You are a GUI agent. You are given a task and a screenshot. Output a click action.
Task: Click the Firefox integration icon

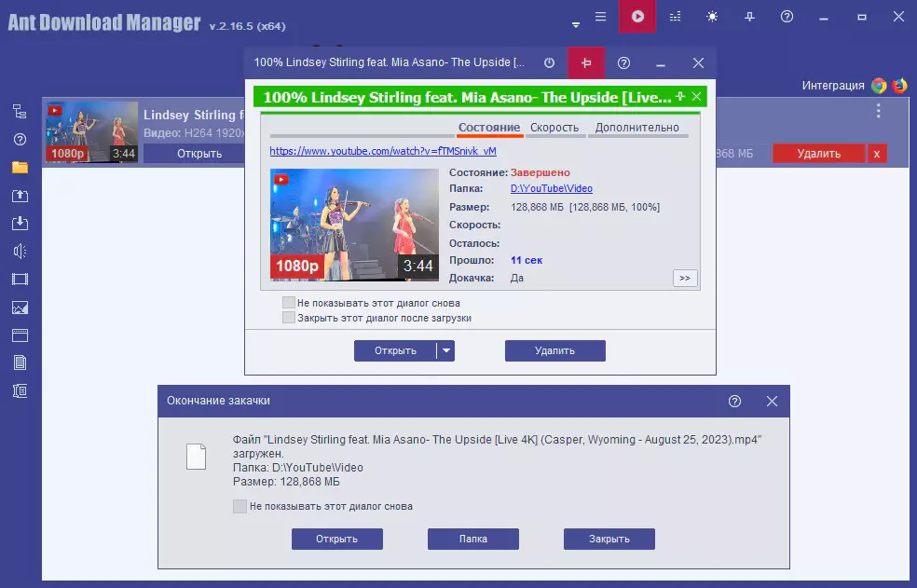899,86
